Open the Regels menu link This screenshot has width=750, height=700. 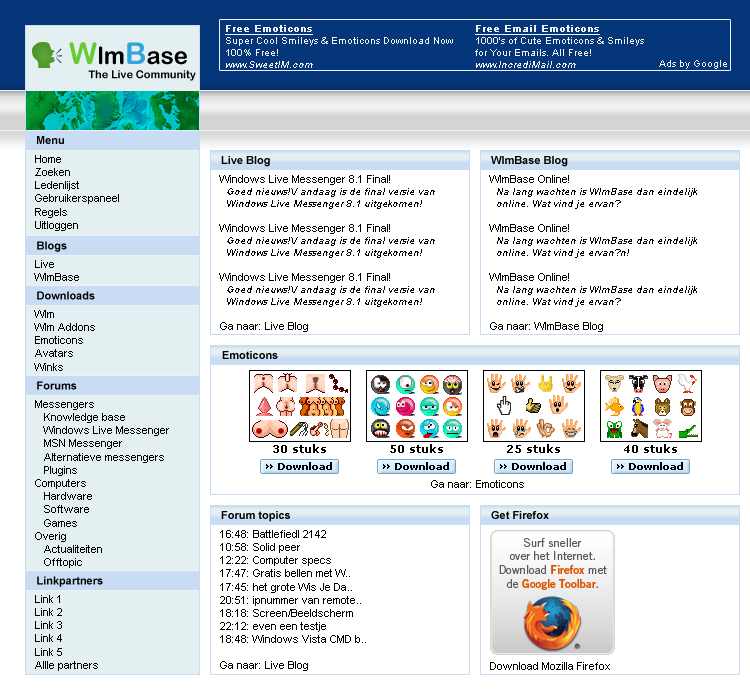pyautogui.click(x=51, y=212)
